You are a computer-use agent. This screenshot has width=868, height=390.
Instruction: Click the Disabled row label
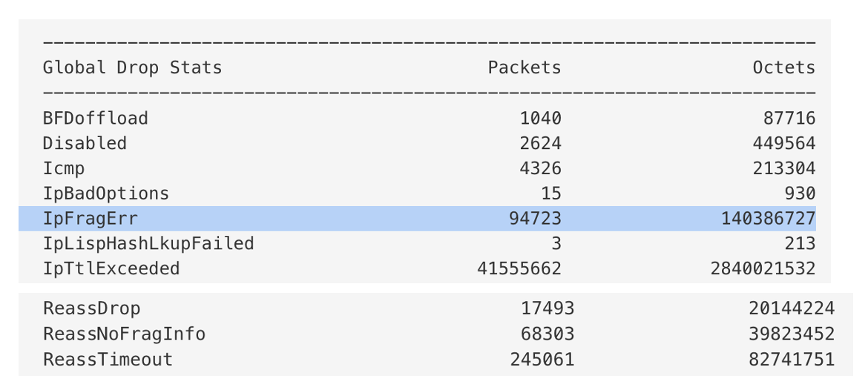pos(85,143)
